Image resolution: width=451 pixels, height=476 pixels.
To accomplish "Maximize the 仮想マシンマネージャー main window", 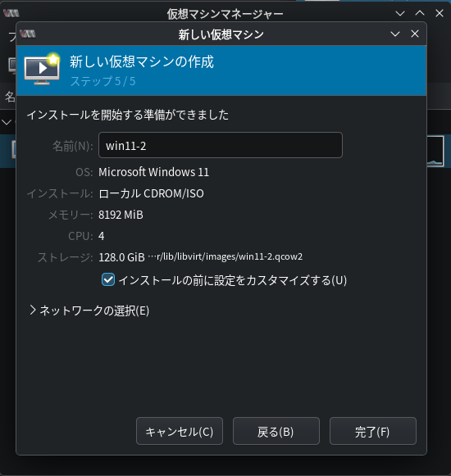I will 420,13.
